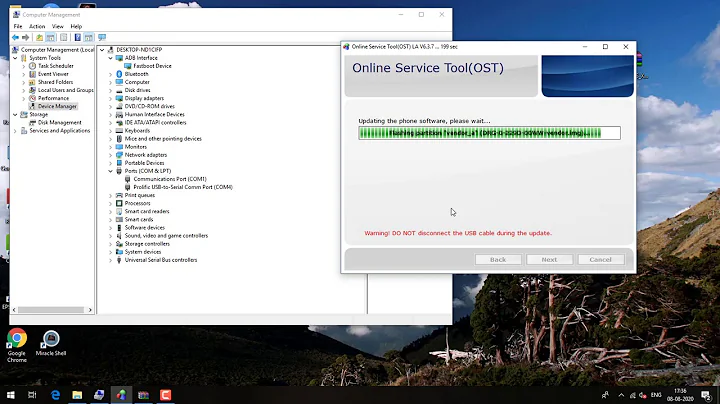
Task: Select Task Scheduler in the console tree
Action: tap(56, 66)
